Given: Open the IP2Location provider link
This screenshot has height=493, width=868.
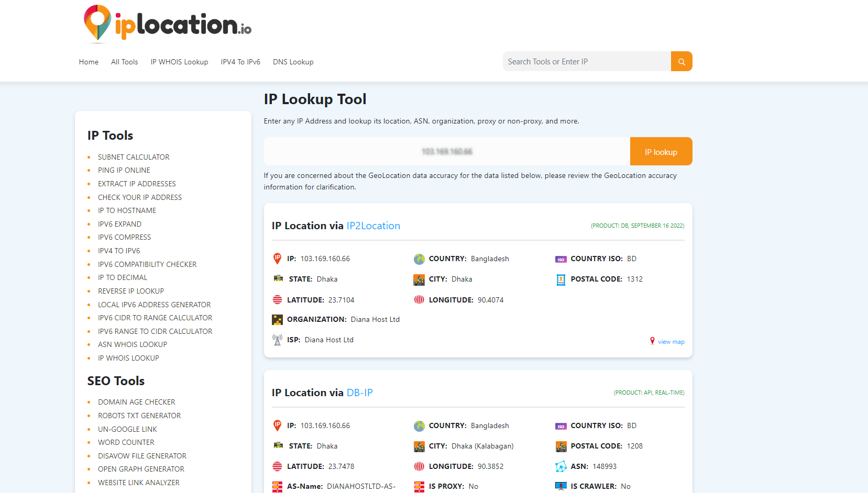Looking at the screenshot, I should [373, 226].
